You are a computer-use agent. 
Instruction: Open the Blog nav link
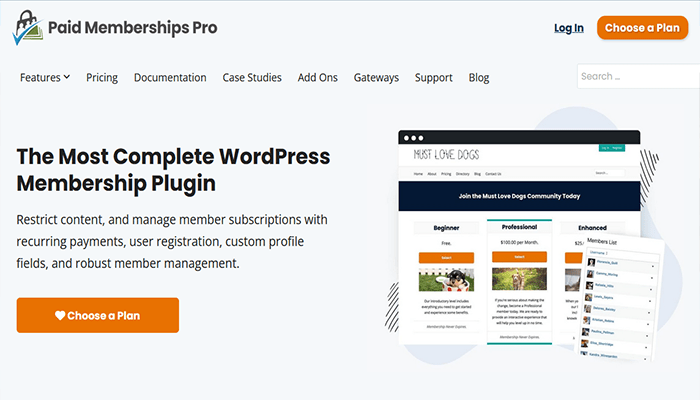pyautogui.click(x=479, y=77)
